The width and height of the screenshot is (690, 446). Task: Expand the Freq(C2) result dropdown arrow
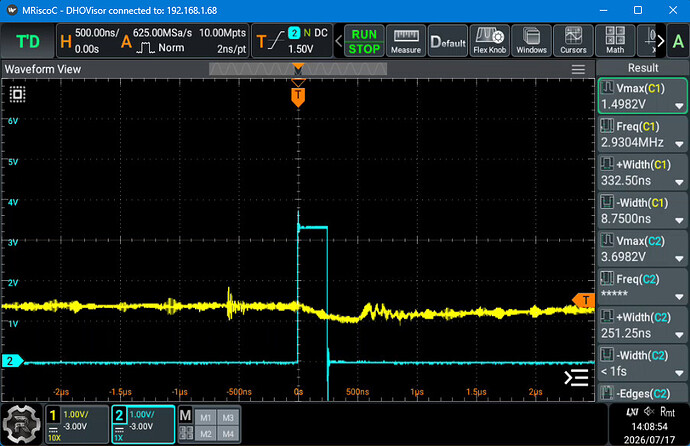coord(679,297)
